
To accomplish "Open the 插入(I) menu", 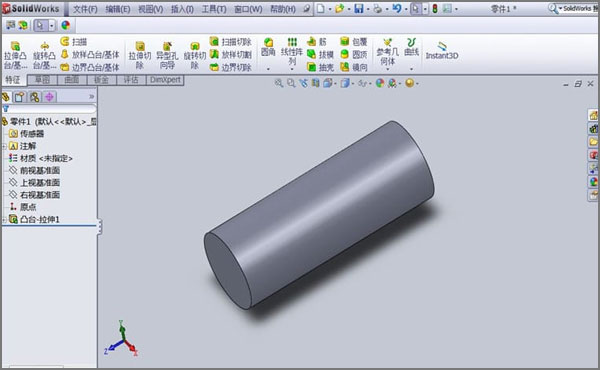I will 182,9.
